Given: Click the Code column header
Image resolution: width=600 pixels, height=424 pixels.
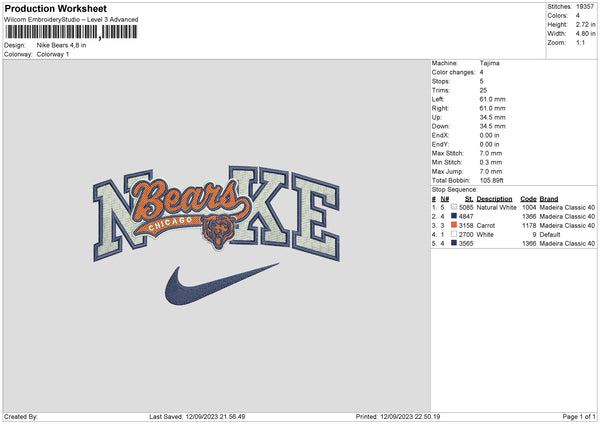Looking at the screenshot, I should 528,199.
